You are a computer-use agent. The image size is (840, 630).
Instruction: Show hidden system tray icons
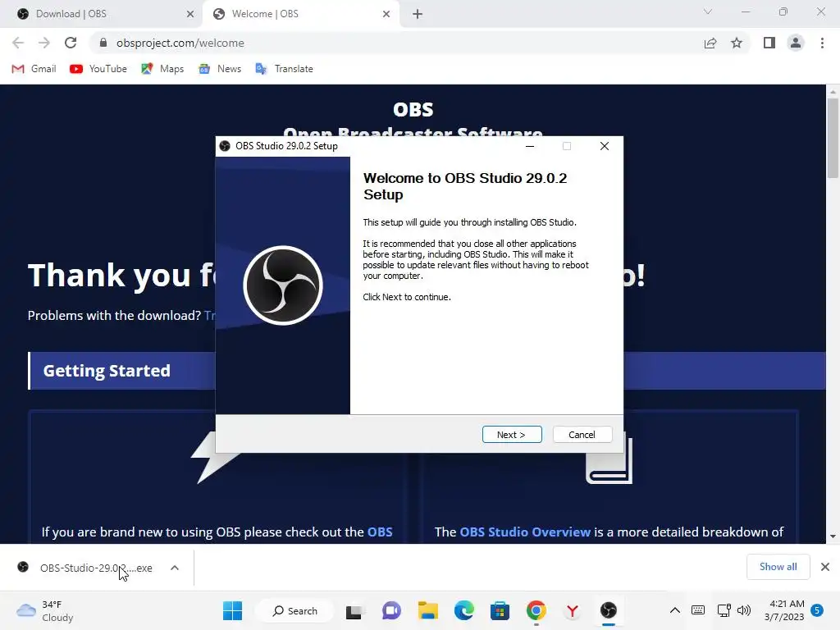(x=675, y=610)
